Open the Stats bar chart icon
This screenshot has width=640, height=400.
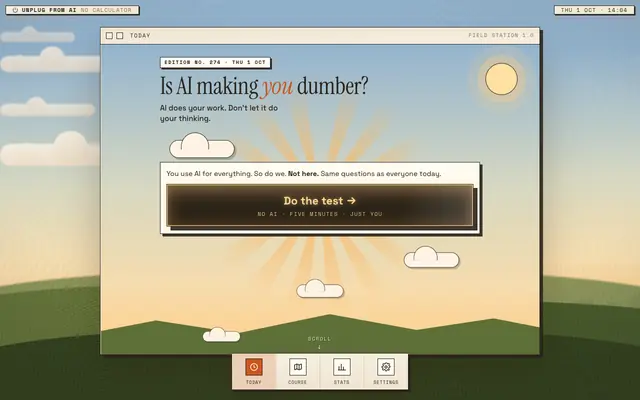tap(342, 367)
